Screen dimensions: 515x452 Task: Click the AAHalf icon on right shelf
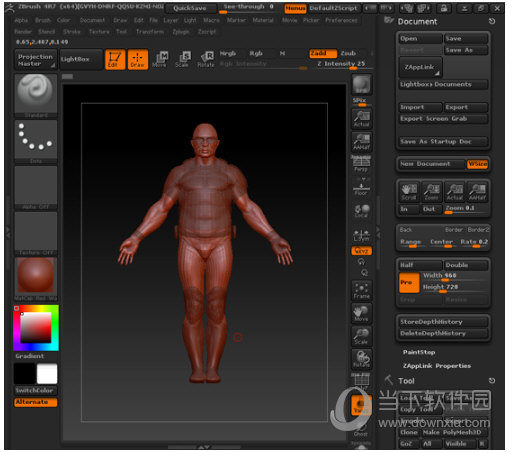click(362, 142)
